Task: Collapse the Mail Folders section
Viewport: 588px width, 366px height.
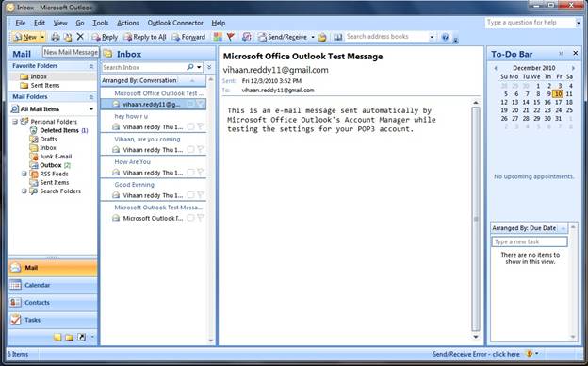Action: pyautogui.click(x=91, y=97)
